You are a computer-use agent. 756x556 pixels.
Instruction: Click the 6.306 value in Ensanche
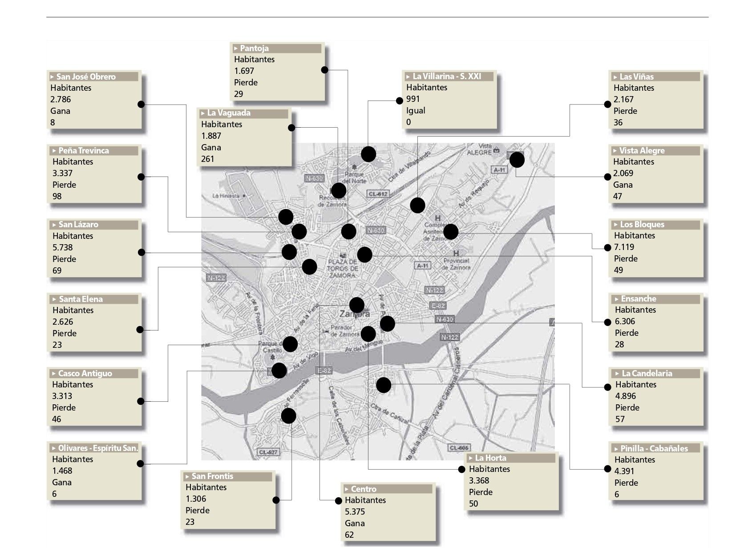point(625,321)
